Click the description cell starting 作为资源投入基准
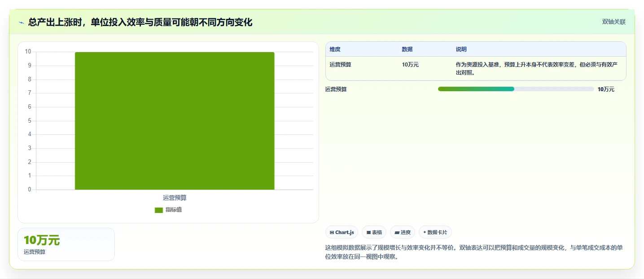The image size is (644, 279). tap(537, 68)
